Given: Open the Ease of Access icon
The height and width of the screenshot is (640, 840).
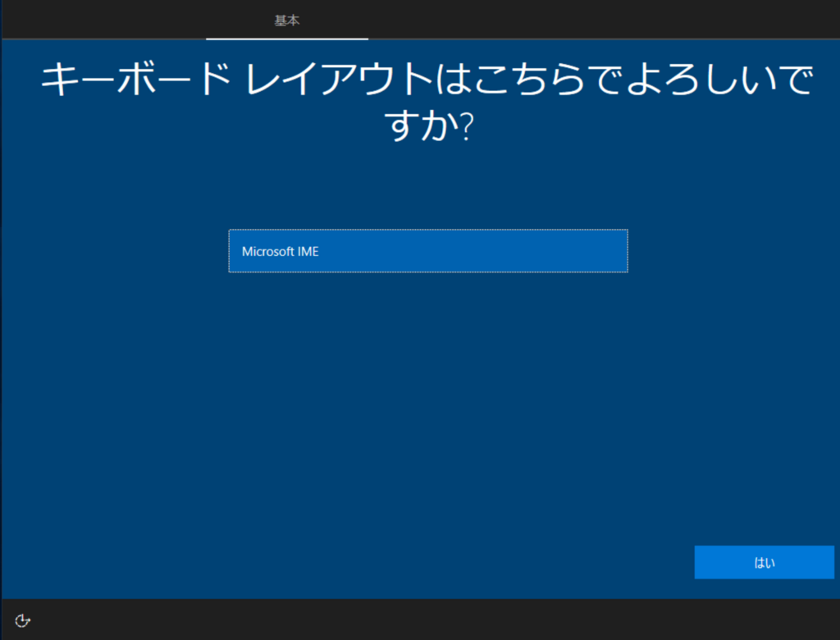Looking at the screenshot, I should [22, 620].
